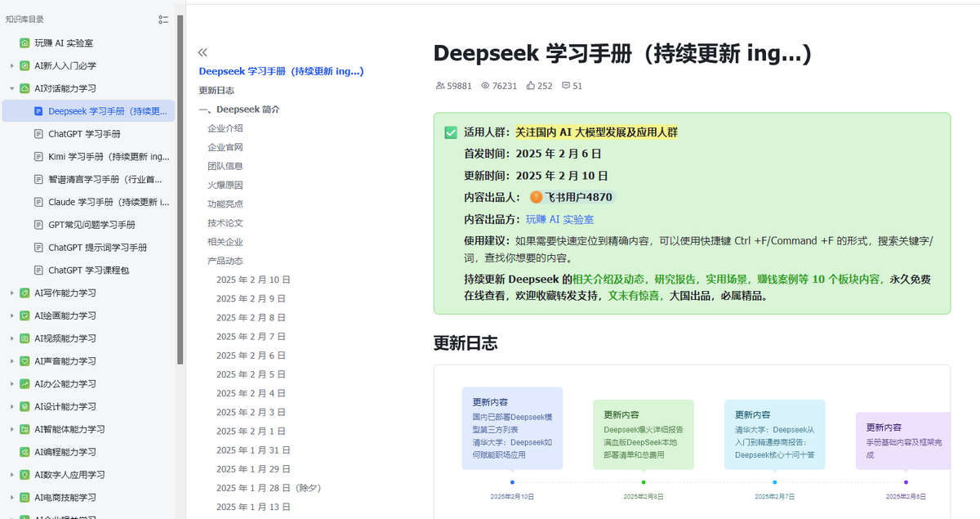Jump to 火爆原因 in the outline
The height and width of the screenshot is (519, 980).
point(225,185)
